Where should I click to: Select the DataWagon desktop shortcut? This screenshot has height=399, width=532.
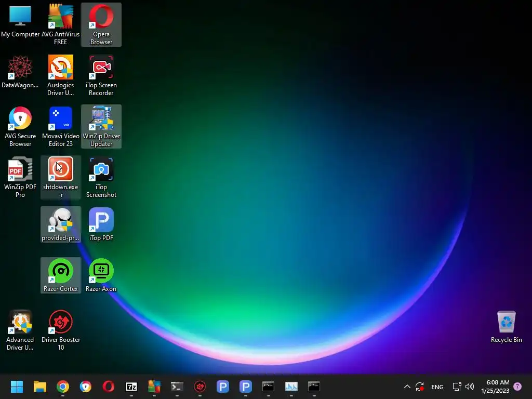[20, 72]
